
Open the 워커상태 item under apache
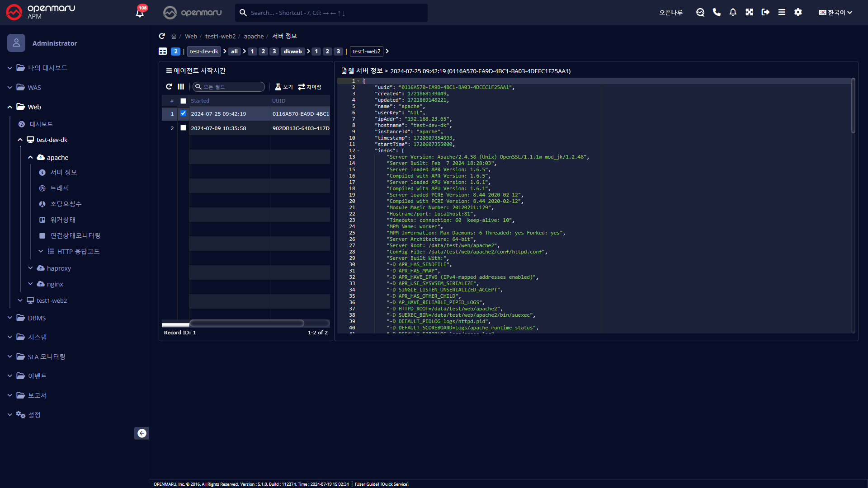(62, 220)
